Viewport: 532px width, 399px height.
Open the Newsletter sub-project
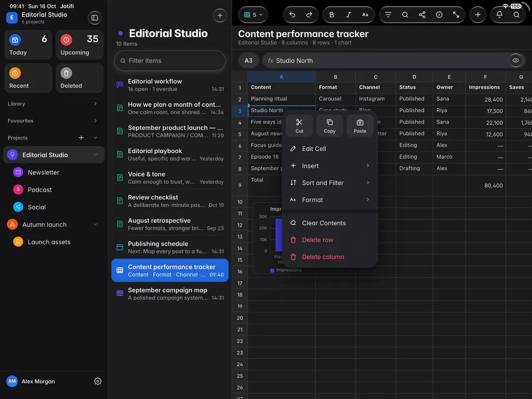point(54,172)
